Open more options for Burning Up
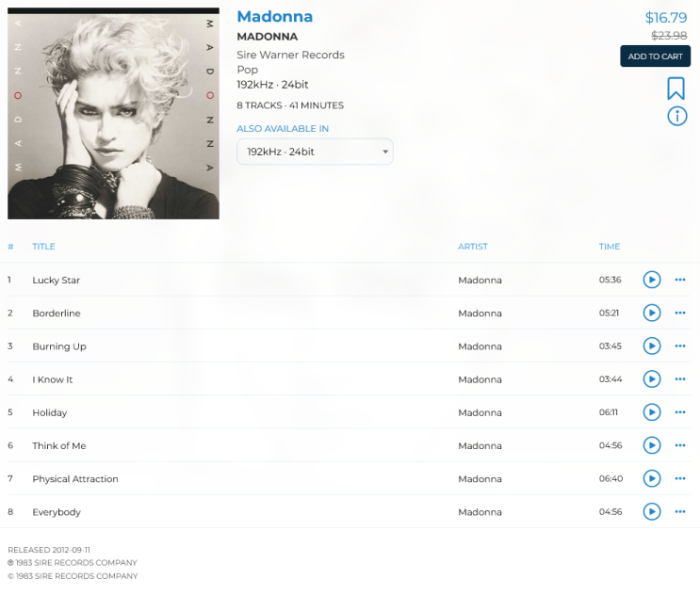 click(x=680, y=346)
